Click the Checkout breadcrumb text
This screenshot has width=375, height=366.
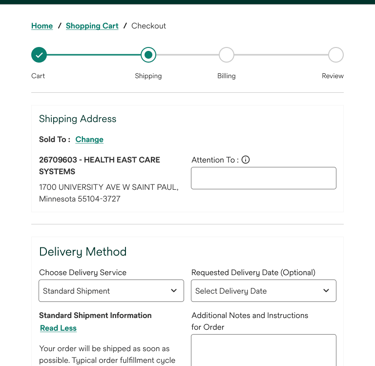(x=149, y=26)
